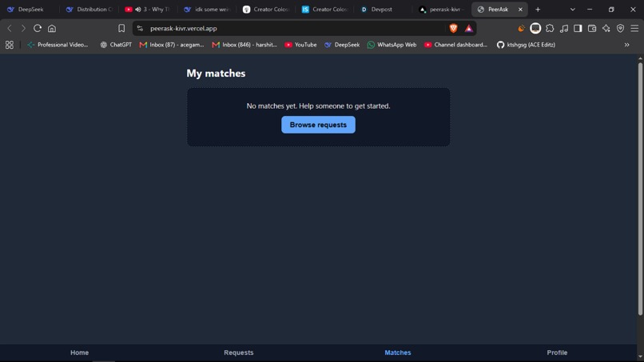
Task: Open the ChatGPT bookmark
Action: (116, 45)
